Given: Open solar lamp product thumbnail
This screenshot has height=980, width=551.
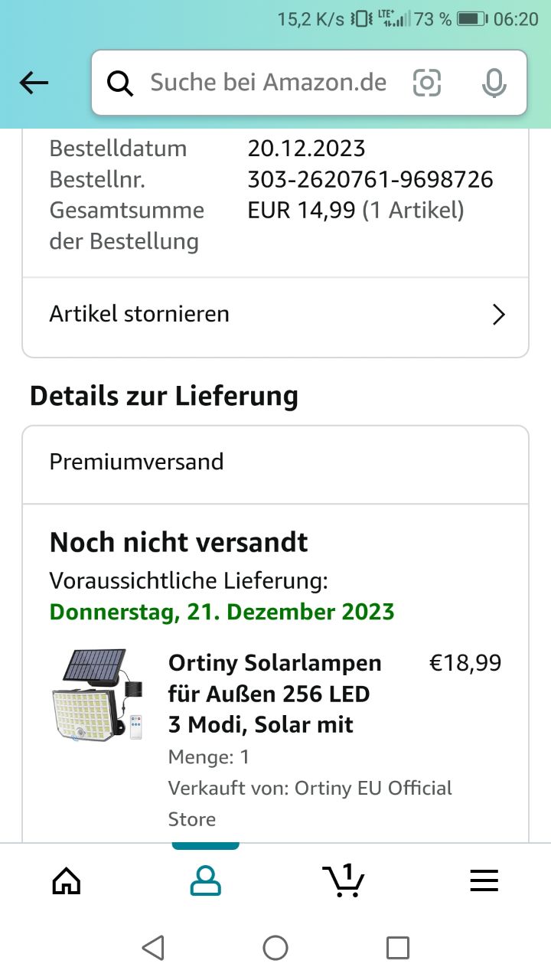Looking at the screenshot, I should [x=96, y=695].
